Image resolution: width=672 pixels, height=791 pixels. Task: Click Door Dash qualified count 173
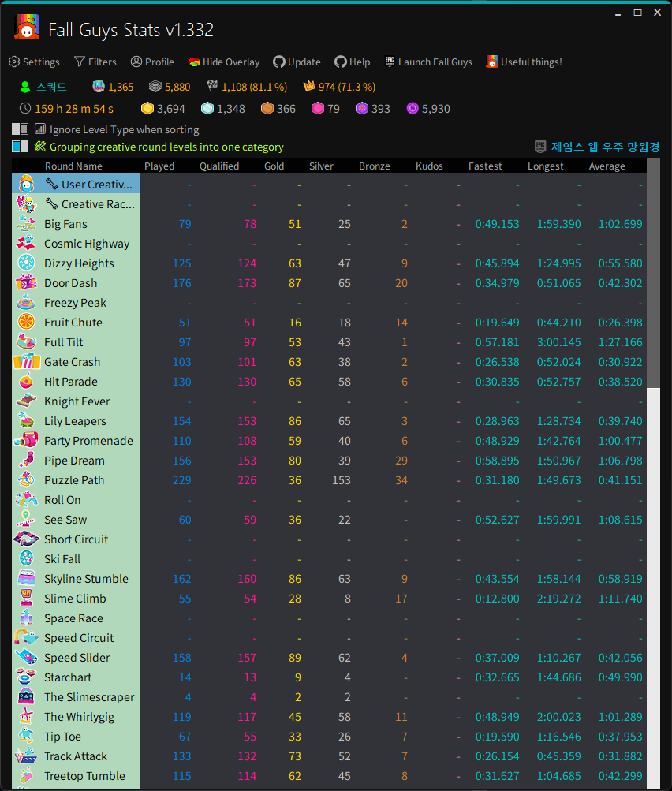tap(247, 283)
